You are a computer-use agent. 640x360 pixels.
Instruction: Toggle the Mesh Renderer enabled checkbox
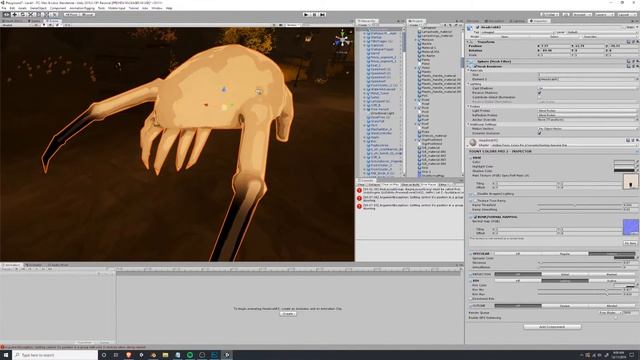click(475, 66)
